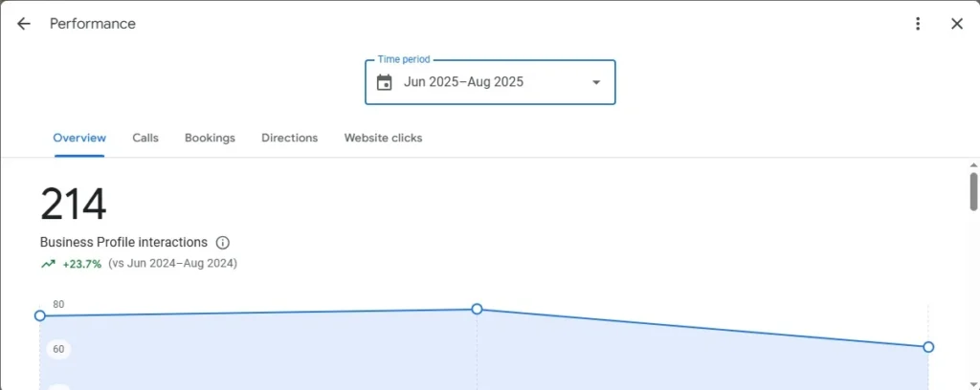Go to the Directions tab
Viewport: 980px width, 390px height.
pyautogui.click(x=289, y=138)
